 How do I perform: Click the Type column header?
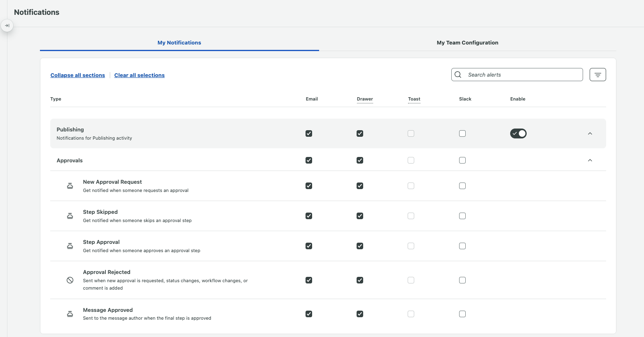pyautogui.click(x=56, y=99)
